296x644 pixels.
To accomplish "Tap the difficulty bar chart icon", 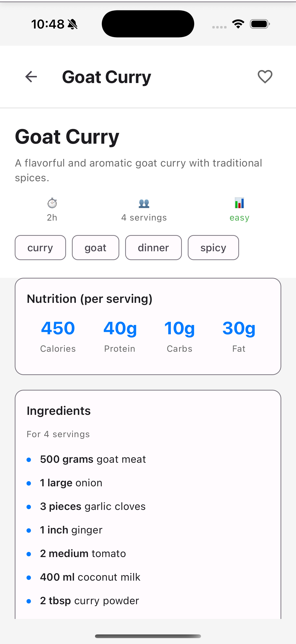I will click(239, 203).
